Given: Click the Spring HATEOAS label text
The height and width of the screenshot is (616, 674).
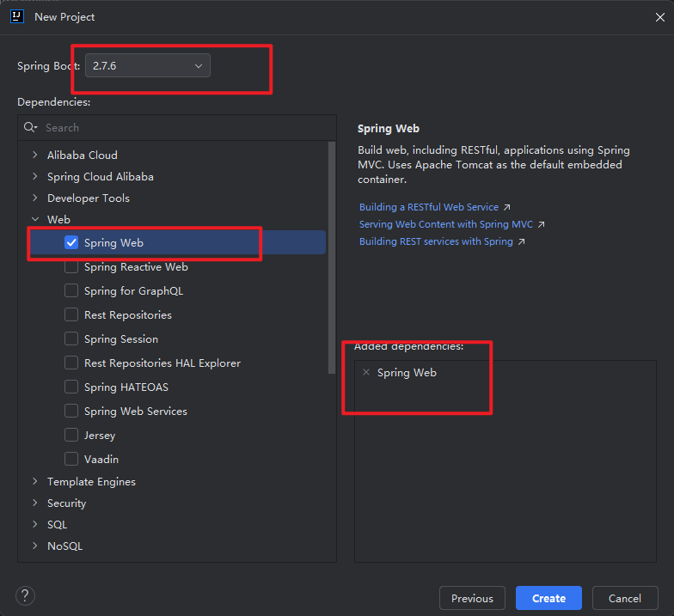Looking at the screenshot, I should click(x=126, y=387).
